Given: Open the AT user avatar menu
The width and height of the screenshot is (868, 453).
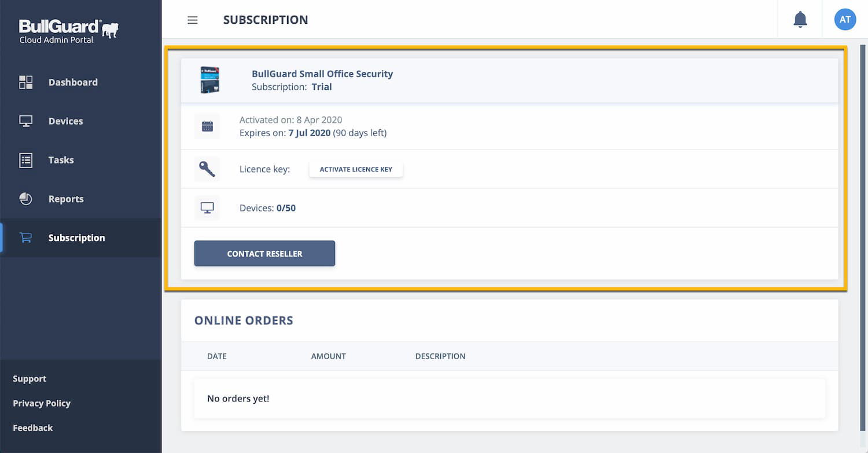Looking at the screenshot, I should tap(845, 20).
